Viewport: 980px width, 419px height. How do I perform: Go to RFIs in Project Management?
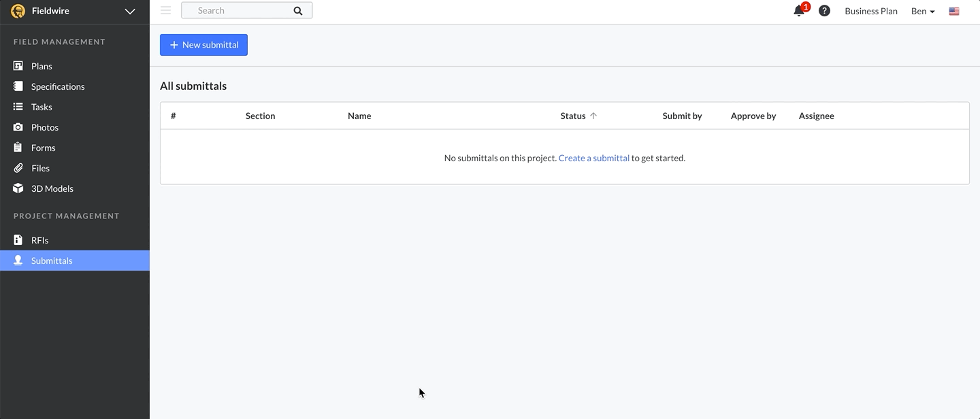click(x=39, y=240)
